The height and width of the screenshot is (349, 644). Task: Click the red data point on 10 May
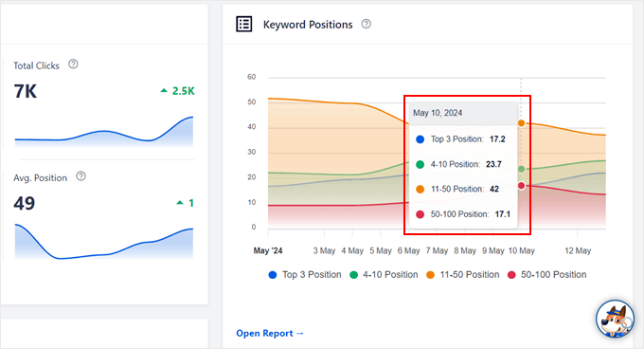coord(521,186)
